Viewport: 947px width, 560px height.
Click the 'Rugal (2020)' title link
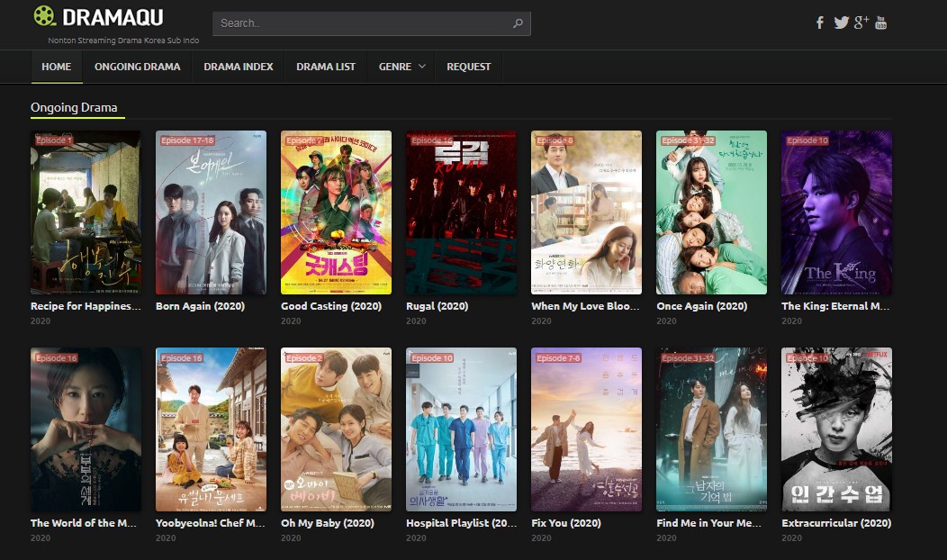pos(437,306)
